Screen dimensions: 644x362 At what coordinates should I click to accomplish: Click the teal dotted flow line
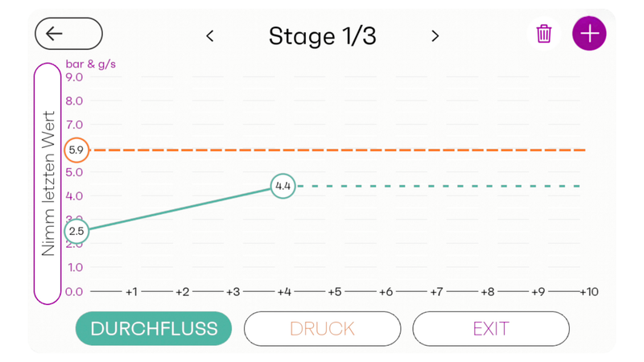point(443,186)
